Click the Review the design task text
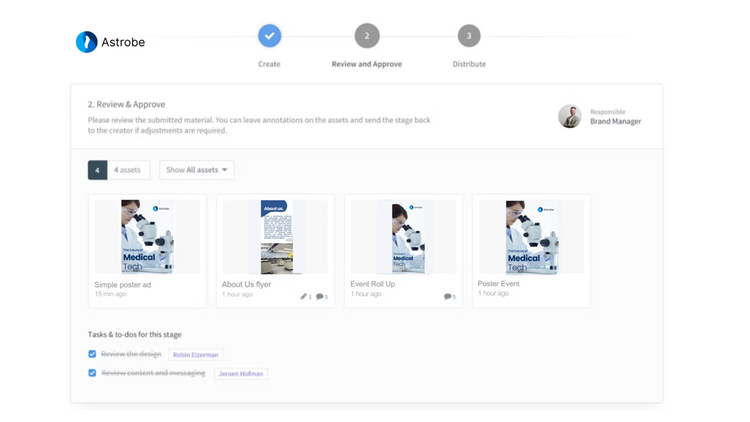The width and height of the screenshot is (750, 422). [x=131, y=354]
